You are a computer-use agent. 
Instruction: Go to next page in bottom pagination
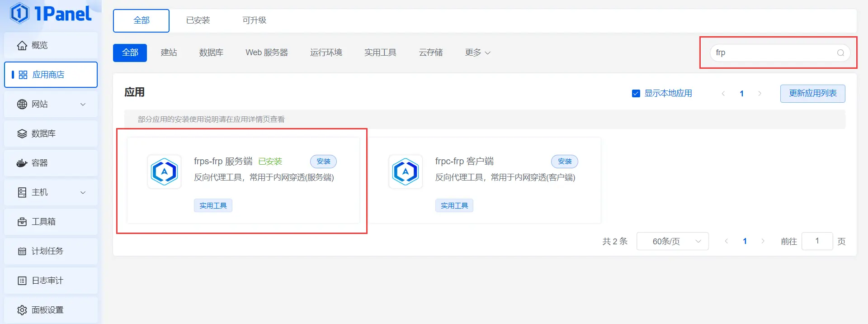click(x=763, y=241)
